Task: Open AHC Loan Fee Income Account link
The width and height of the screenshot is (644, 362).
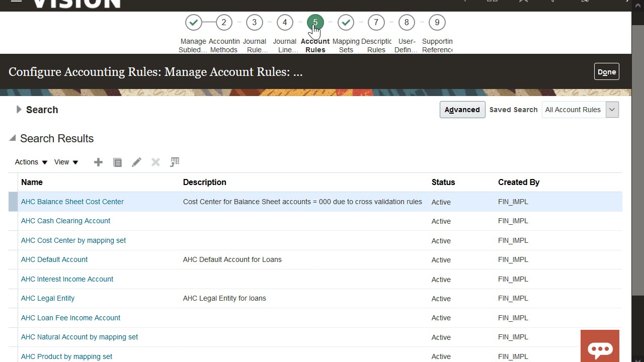Action: point(70,318)
